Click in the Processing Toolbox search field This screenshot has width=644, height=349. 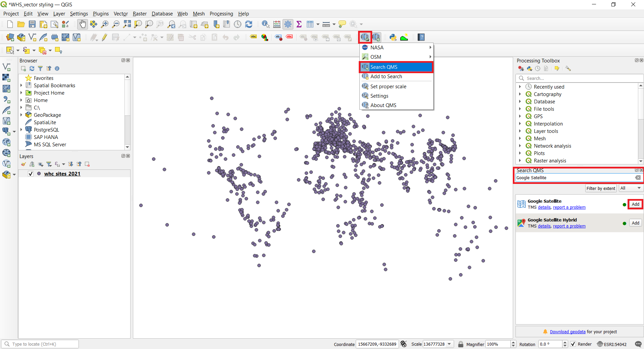click(x=580, y=78)
